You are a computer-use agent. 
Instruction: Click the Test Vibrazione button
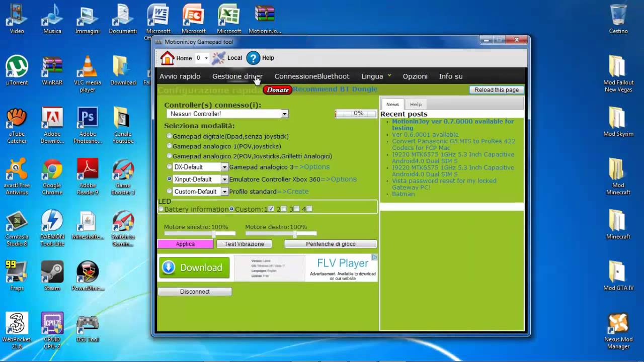pos(244,244)
